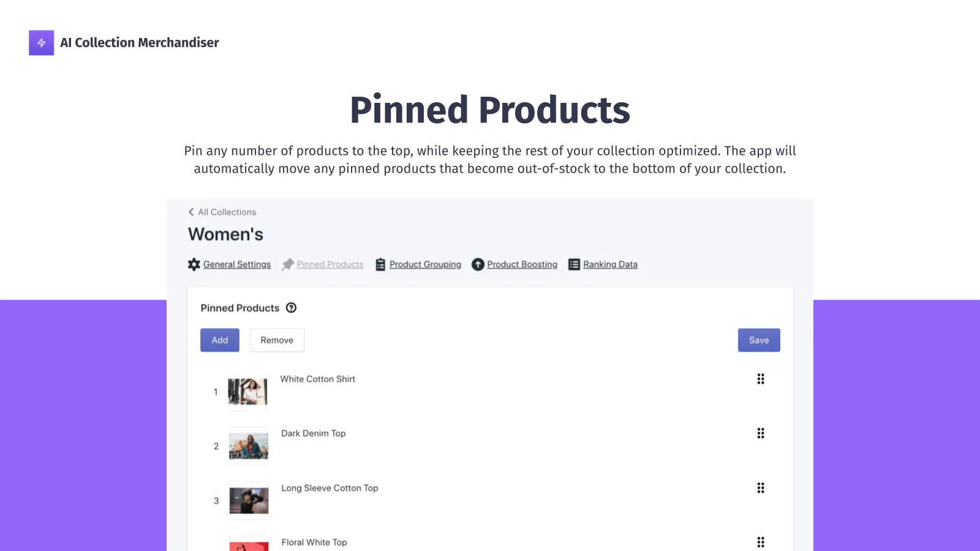
Task: Click the Pinned Products pin icon
Action: (288, 264)
